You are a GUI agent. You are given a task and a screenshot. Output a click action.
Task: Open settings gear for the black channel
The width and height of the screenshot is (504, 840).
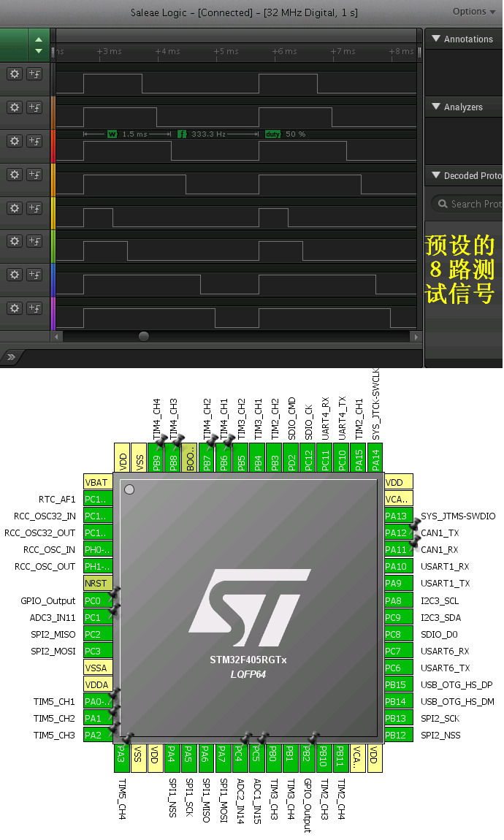pos(15,73)
